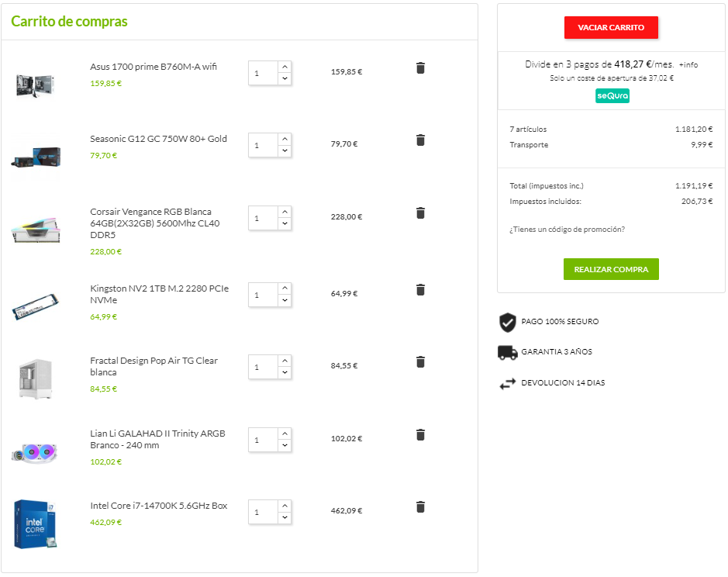Click the secure payment shield icon
Viewport: 728px width, 577px height.
508,322
